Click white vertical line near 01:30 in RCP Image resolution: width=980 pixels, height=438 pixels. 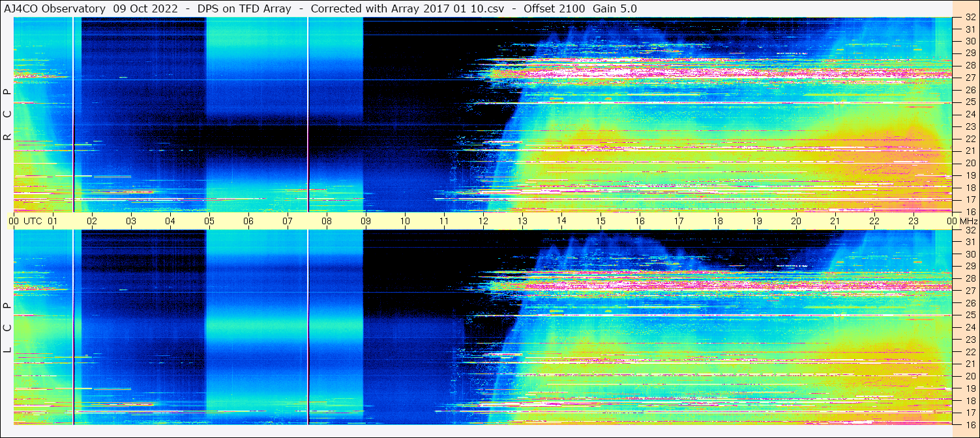(73, 115)
